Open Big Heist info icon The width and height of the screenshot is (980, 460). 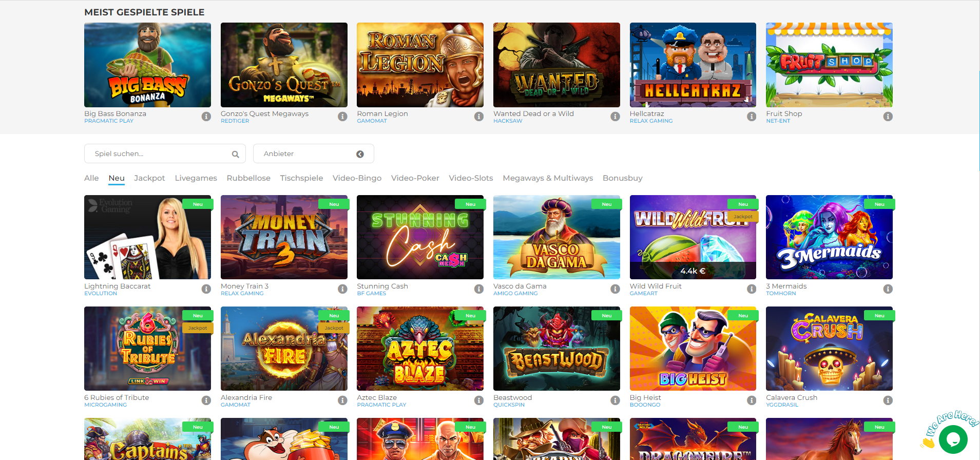coord(752,400)
